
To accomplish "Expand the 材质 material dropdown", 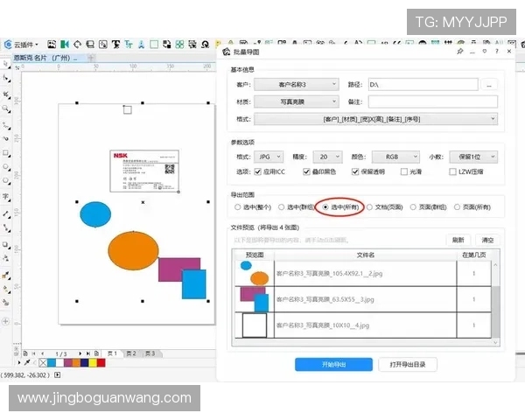I will point(296,101).
